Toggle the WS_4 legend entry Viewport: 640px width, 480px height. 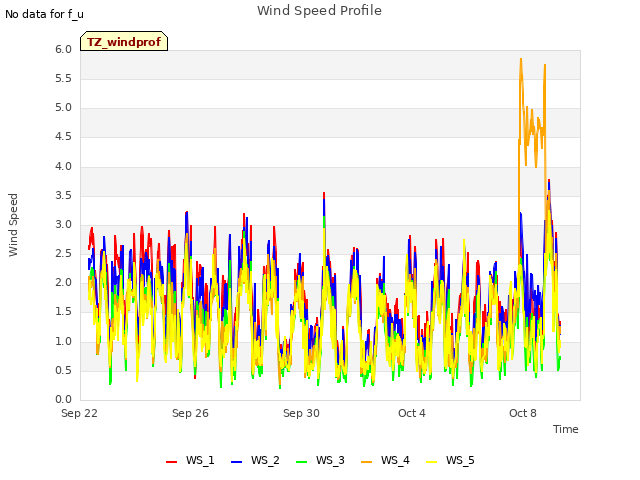tap(385, 460)
